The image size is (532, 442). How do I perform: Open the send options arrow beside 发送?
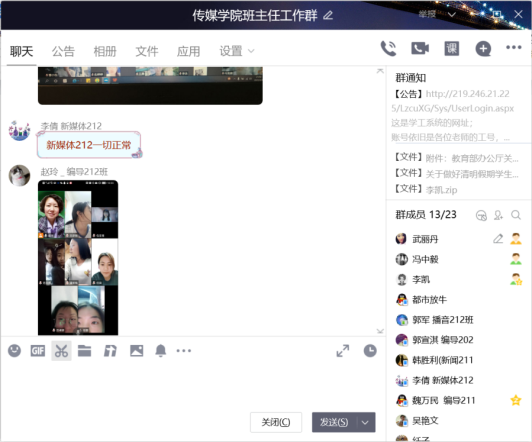coord(365,422)
